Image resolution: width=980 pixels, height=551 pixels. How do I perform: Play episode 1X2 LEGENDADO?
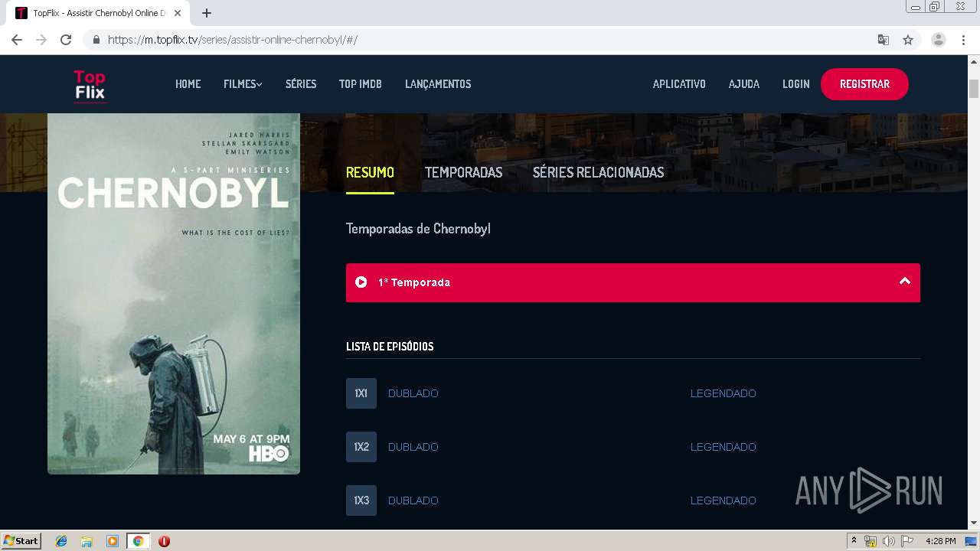tap(724, 447)
